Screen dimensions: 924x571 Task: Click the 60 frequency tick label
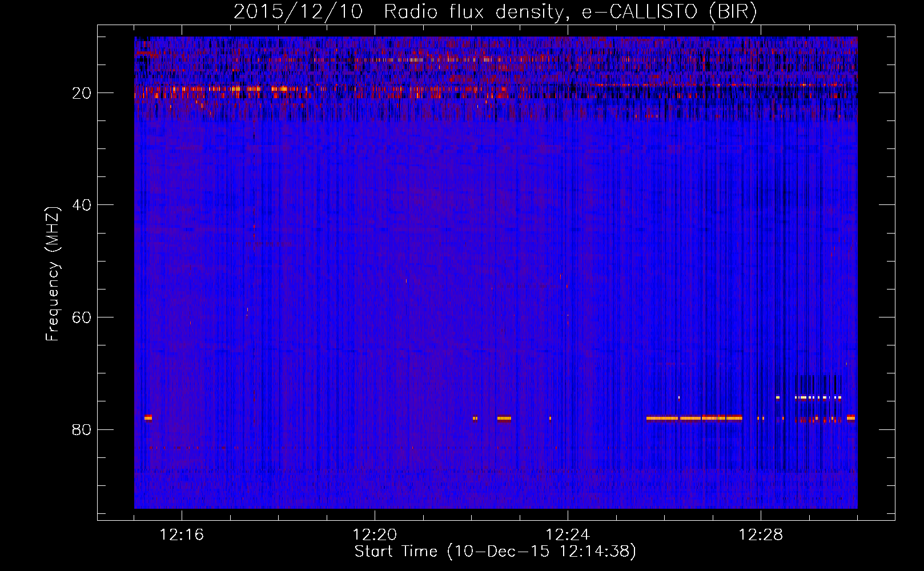[82, 317]
